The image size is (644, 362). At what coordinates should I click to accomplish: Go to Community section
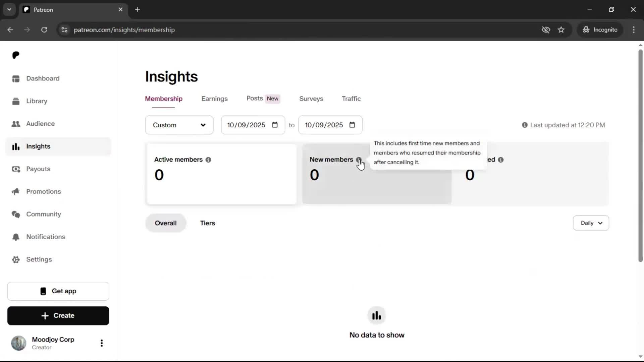[x=58, y=214]
